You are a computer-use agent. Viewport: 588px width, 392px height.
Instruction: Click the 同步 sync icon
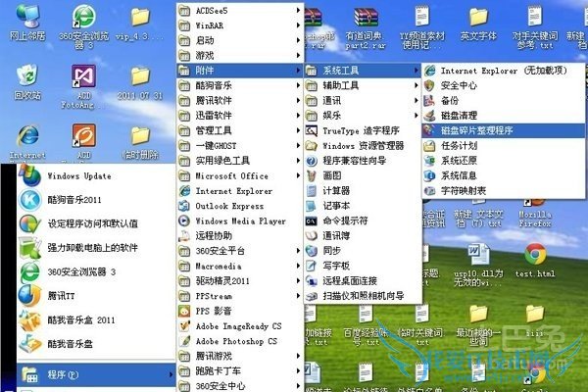[x=312, y=251]
